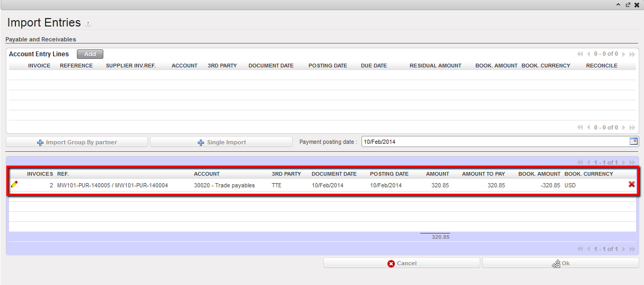Click the Single Import button
This screenshot has width=644, height=285.
(221, 142)
